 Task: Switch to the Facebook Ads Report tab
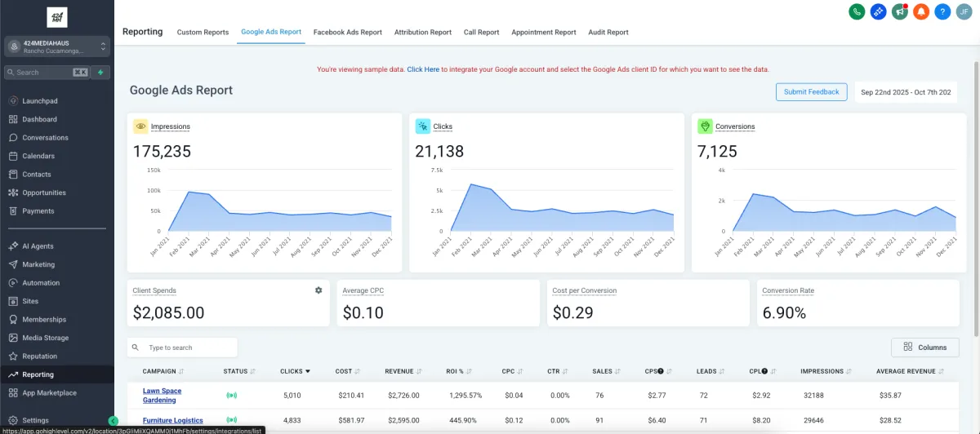pos(348,33)
